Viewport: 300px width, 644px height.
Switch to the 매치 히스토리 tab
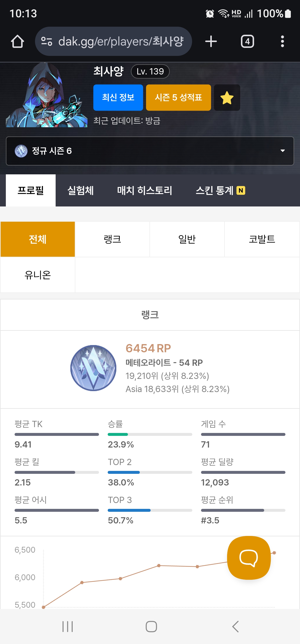(x=145, y=190)
